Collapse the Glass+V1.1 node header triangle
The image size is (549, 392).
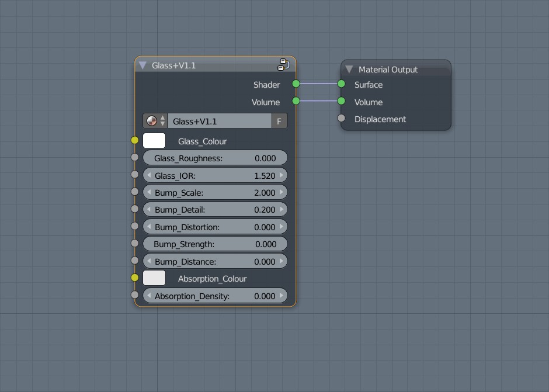coord(143,65)
